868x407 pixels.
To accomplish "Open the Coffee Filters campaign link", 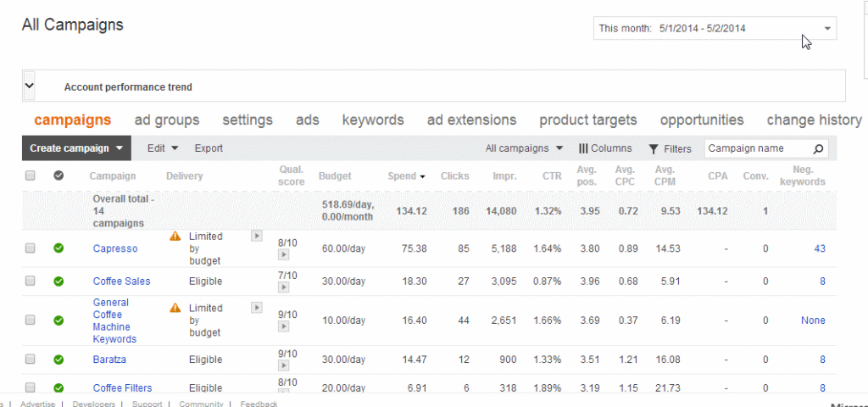I will pos(122,388).
